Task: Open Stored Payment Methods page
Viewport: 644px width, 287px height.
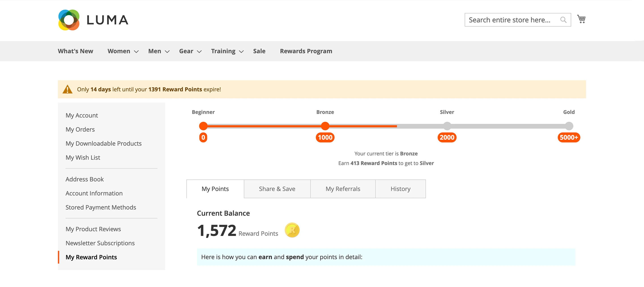Action: click(100, 207)
